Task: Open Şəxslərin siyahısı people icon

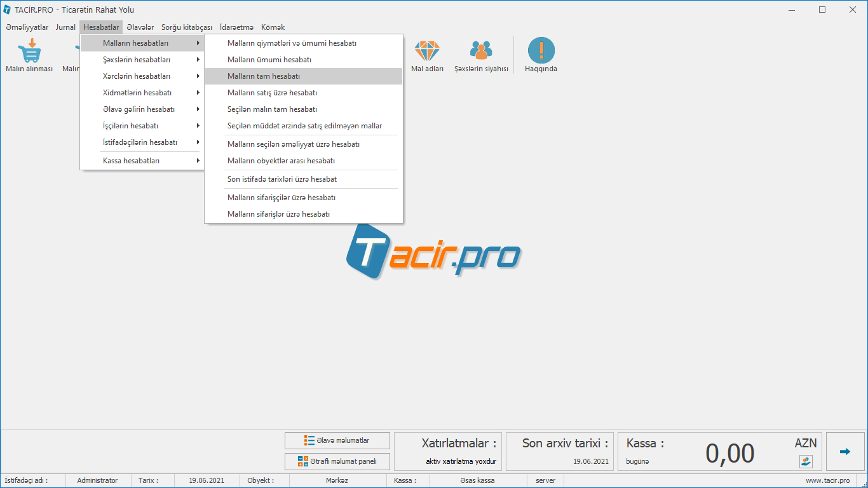Action: [x=481, y=51]
